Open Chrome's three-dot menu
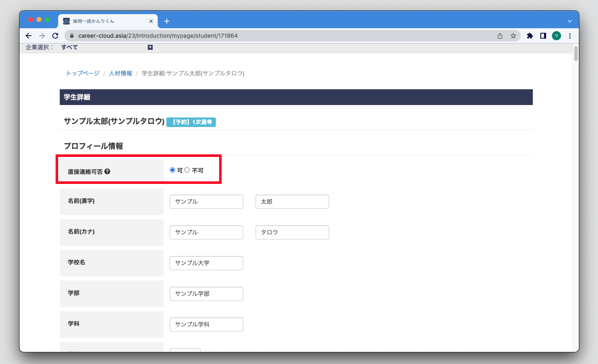 pyautogui.click(x=570, y=36)
